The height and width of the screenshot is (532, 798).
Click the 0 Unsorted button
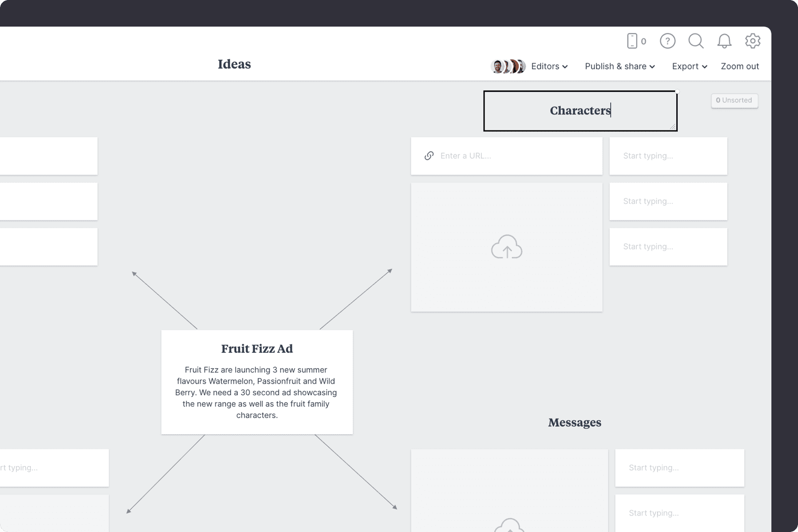pyautogui.click(x=734, y=101)
